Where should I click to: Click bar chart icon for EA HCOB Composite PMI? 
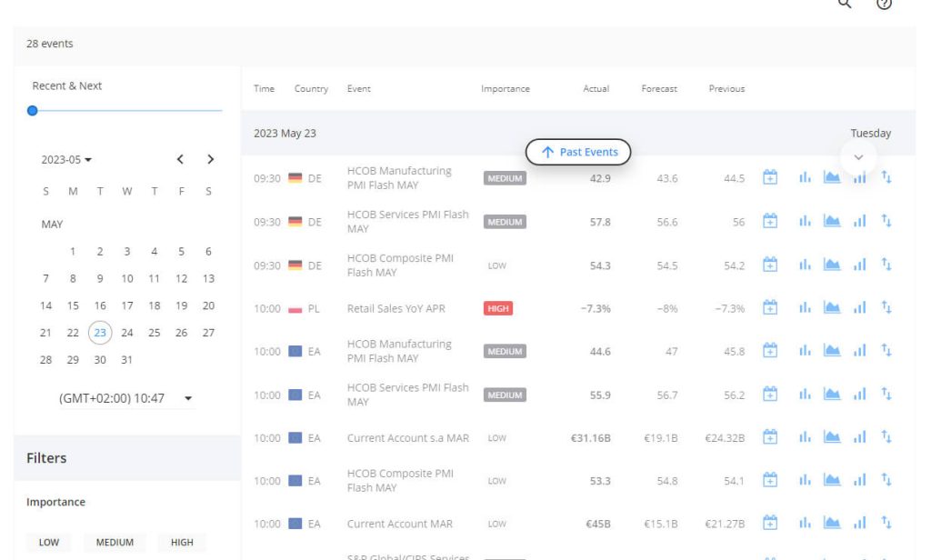coord(805,480)
